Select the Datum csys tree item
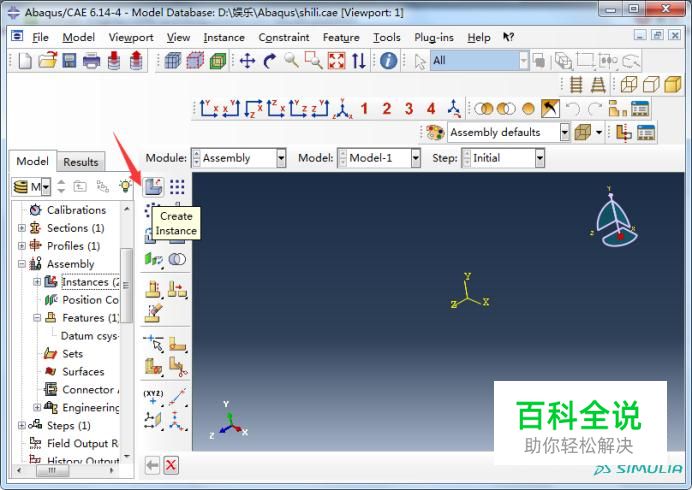Viewport: 692px width, 490px height. (90, 336)
